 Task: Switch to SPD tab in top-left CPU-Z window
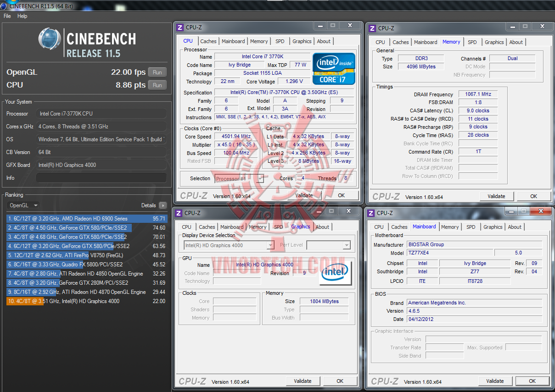click(280, 41)
